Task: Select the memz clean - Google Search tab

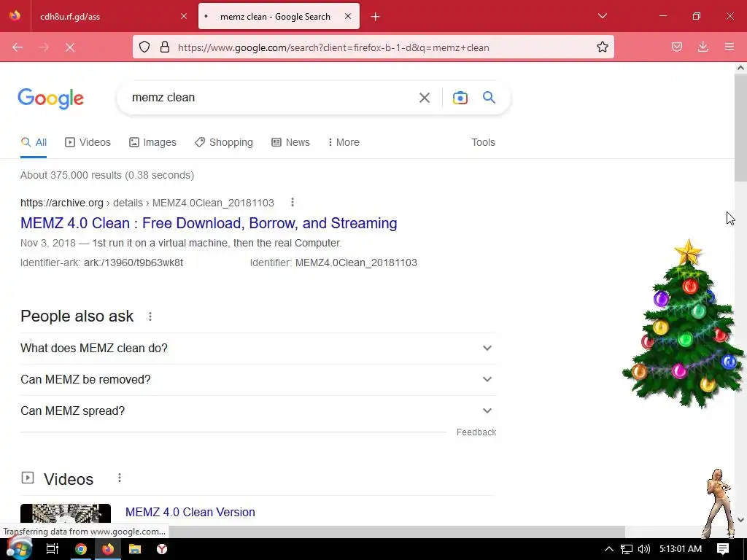Action: 279,16
